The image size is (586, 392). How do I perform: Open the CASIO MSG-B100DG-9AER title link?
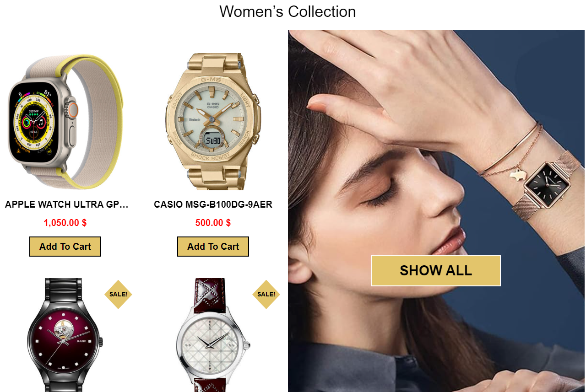click(213, 204)
